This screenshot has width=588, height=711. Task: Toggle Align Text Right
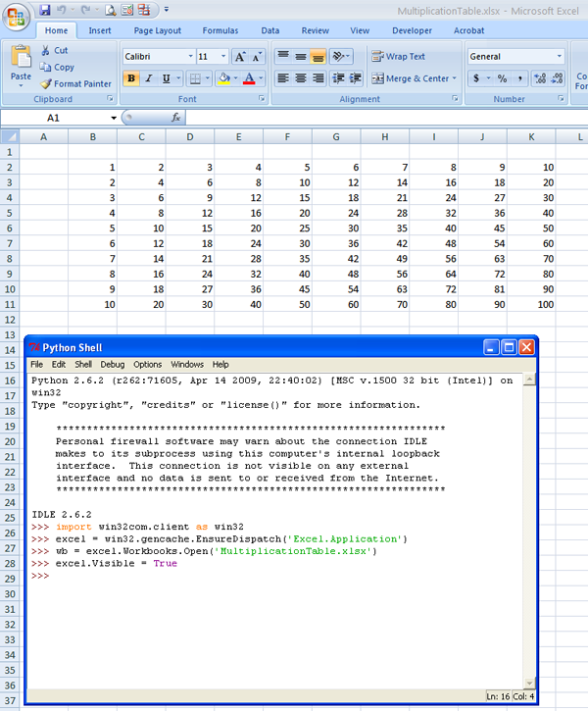[x=318, y=78]
